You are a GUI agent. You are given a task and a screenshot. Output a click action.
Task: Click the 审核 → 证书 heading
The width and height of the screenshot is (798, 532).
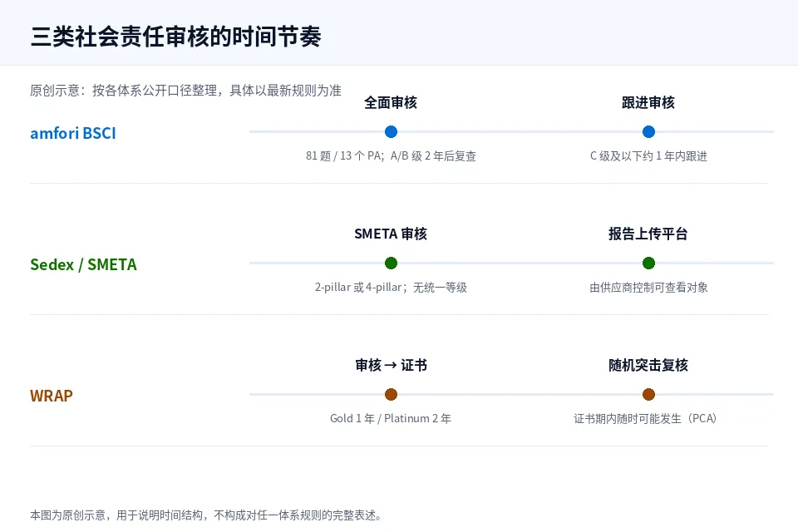click(x=391, y=365)
